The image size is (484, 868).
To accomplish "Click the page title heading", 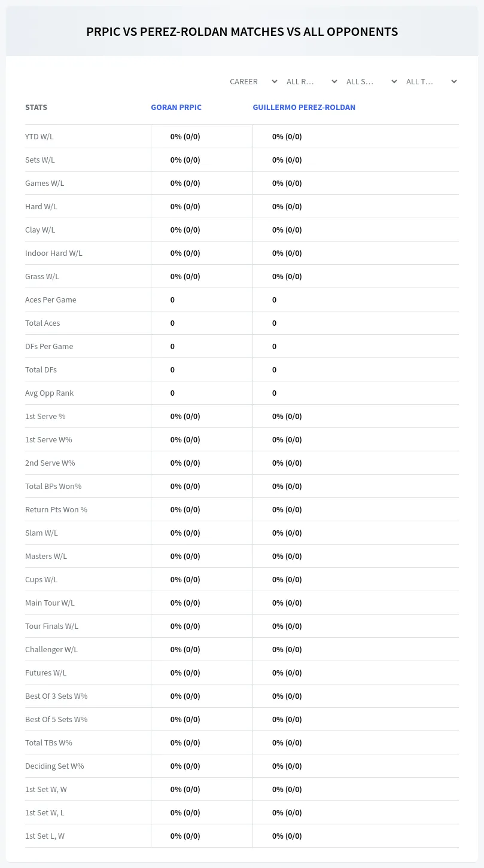I will 242,32.
